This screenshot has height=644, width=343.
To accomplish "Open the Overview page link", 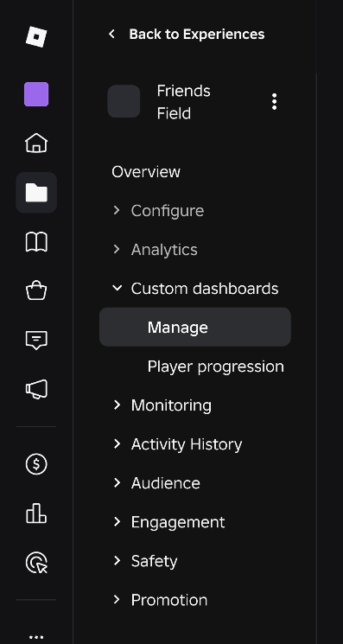I will (146, 172).
